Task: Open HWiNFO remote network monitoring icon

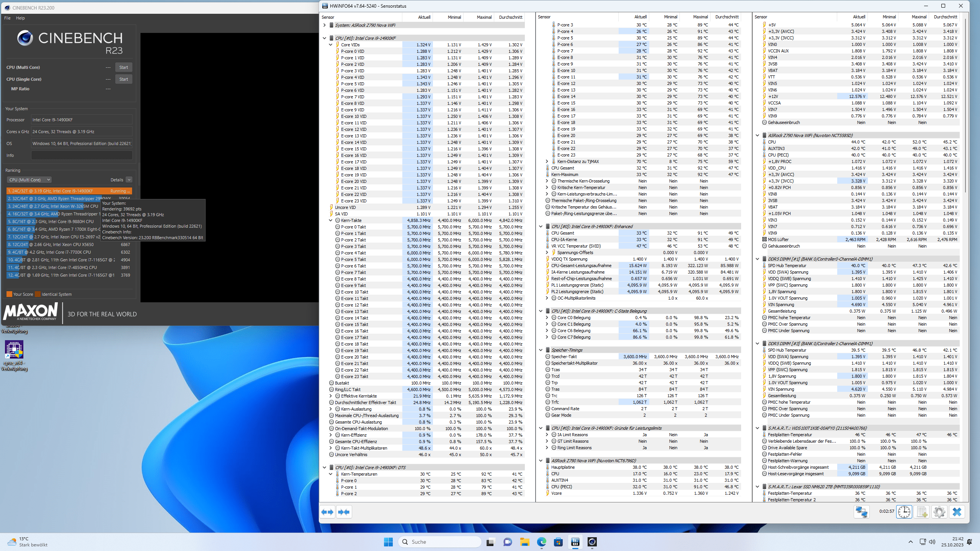Action: 862,512
